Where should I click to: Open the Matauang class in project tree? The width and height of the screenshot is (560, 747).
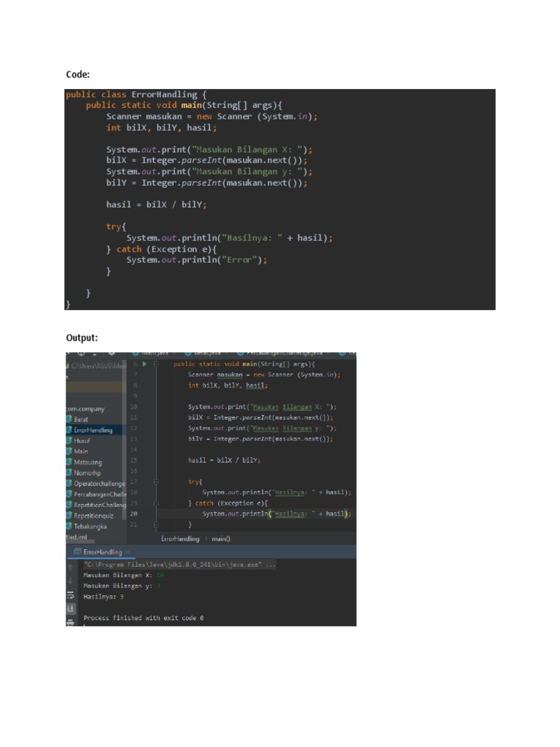(87, 462)
